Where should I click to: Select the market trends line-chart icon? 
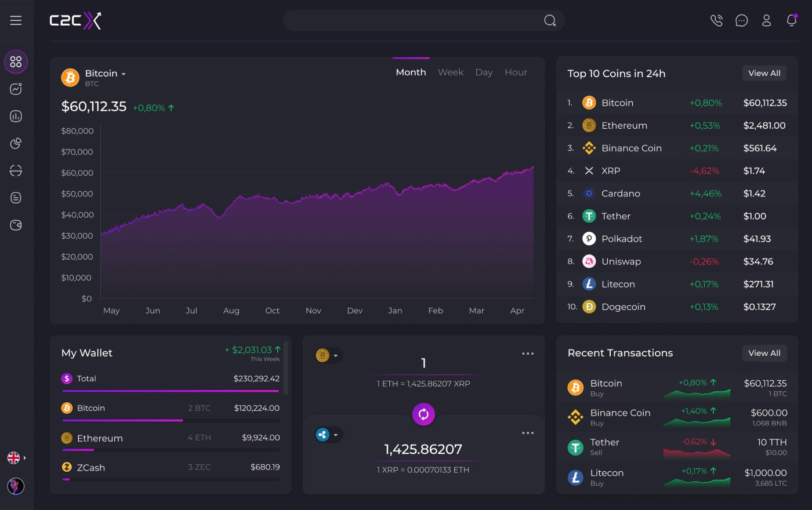16,89
